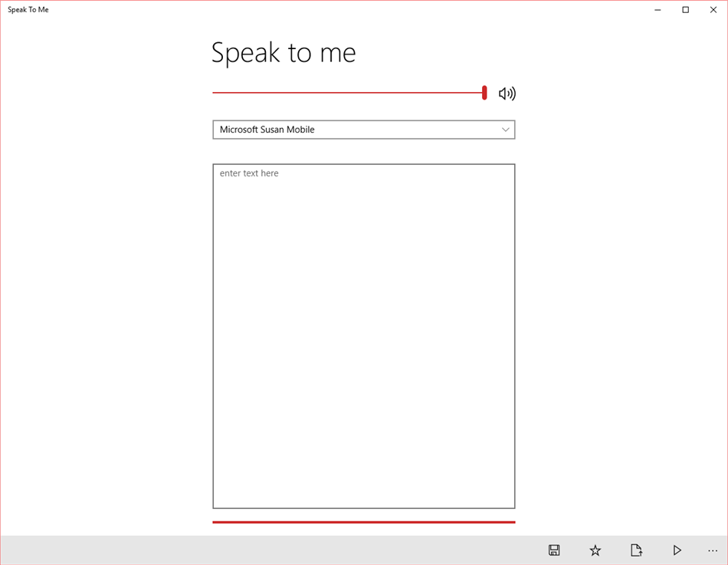Activate the play toggle to start speaking
This screenshot has width=728, height=565.
click(677, 550)
